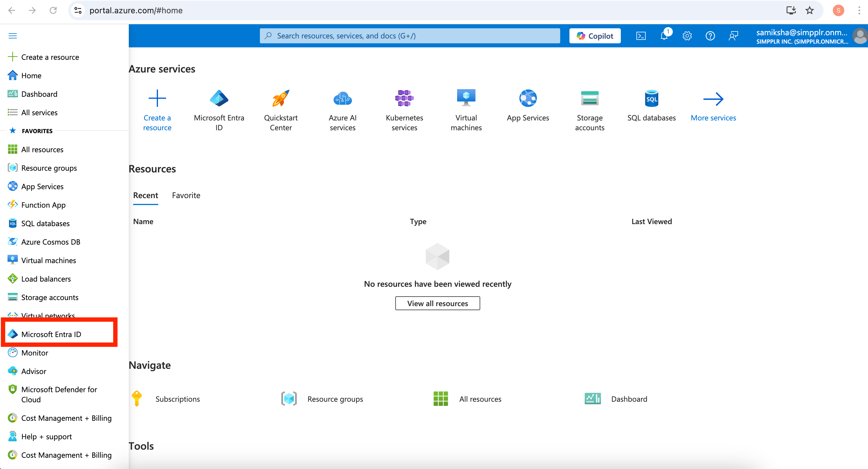Focus the search resources field
Screen dimensions: 868x469
(x=409, y=36)
